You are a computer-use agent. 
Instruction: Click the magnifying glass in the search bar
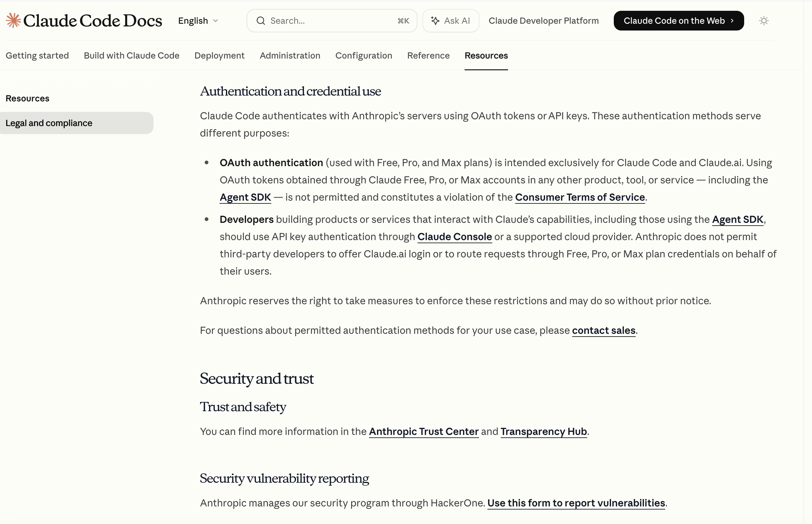[x=261, y=20]
